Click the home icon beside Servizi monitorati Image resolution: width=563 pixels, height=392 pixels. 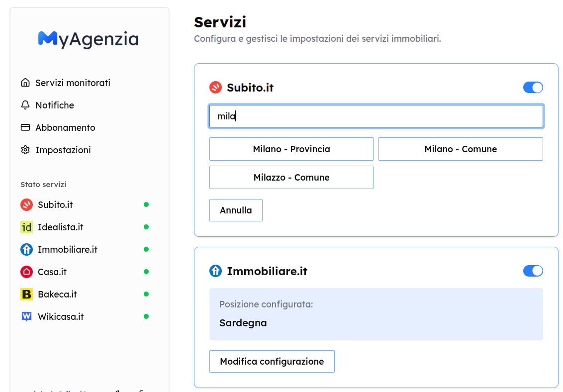pyautogui.click(x=25, y=83)
